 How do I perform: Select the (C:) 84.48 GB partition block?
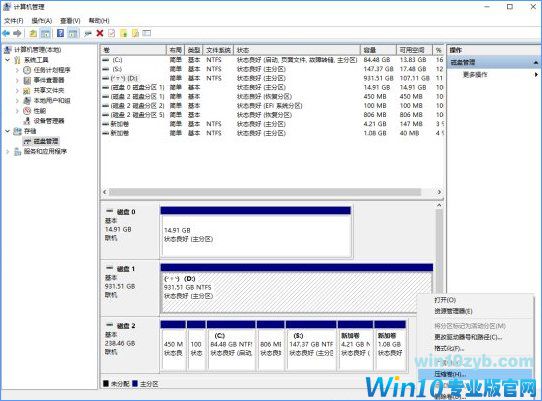[231, 345]
